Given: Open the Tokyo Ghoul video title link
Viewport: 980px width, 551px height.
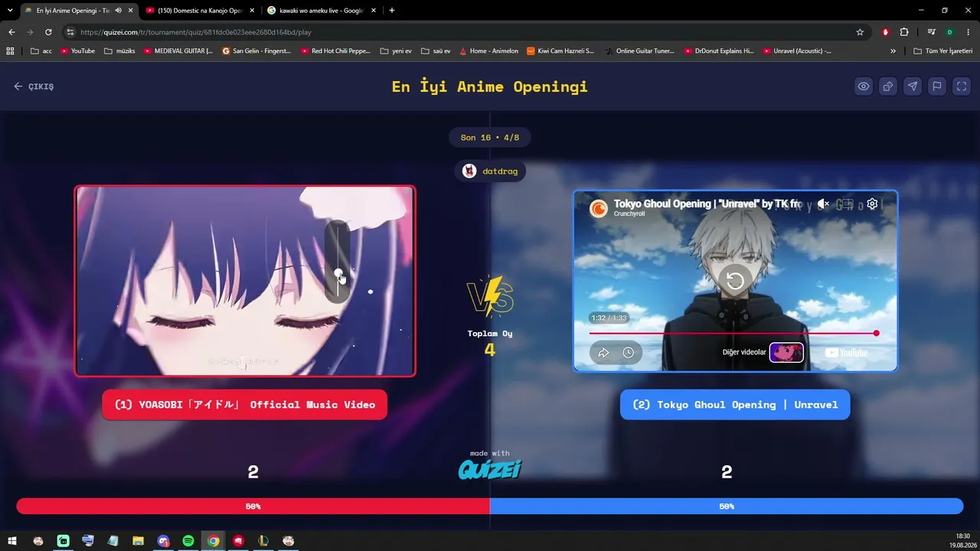Looking at the screenshot, I should click(707, 204).
